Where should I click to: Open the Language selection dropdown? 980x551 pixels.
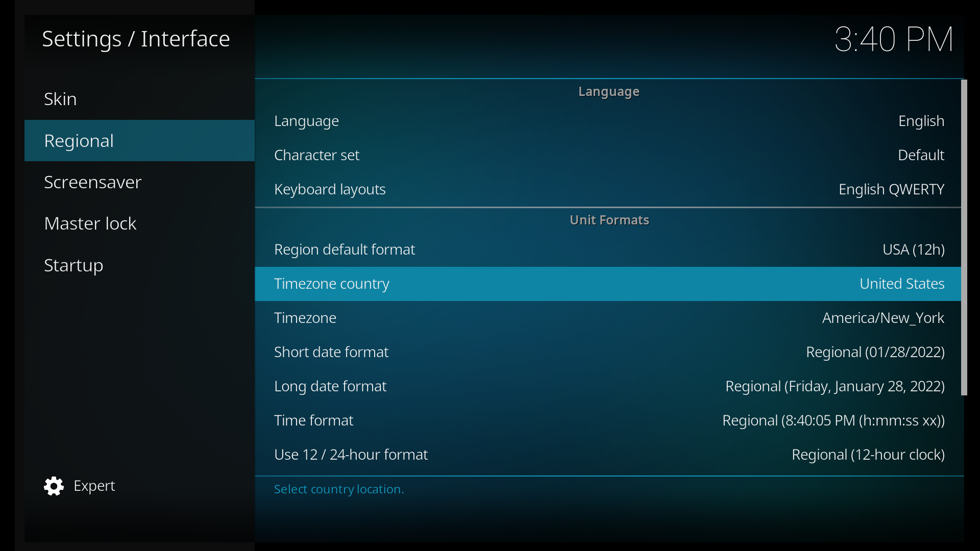click(608, 121)
